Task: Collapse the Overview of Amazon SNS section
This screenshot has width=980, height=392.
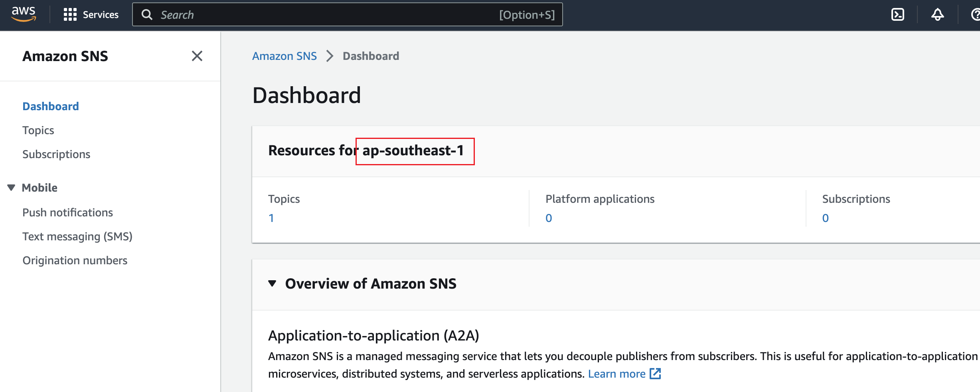Action: 273,283
